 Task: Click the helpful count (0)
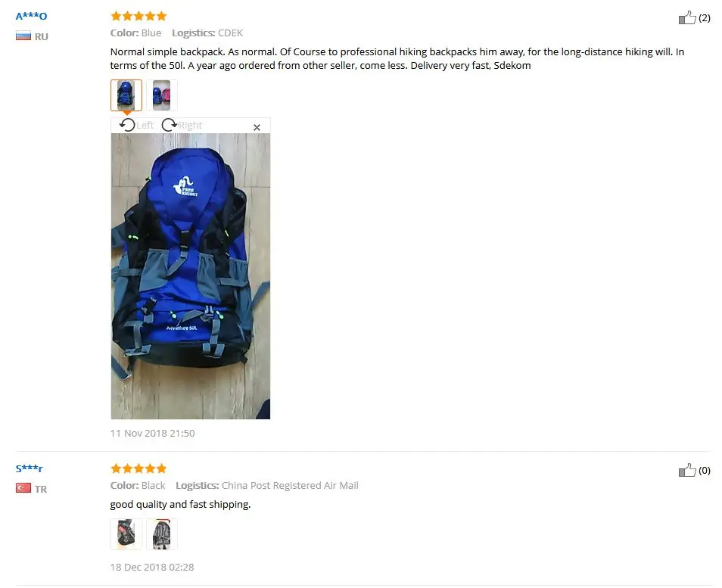pyautogui.click(x=705, y=471)
